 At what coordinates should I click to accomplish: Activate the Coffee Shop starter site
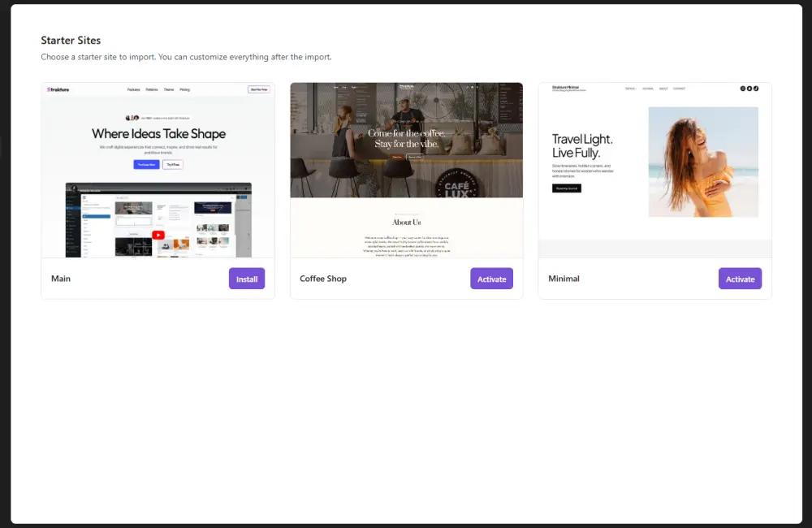491,279
